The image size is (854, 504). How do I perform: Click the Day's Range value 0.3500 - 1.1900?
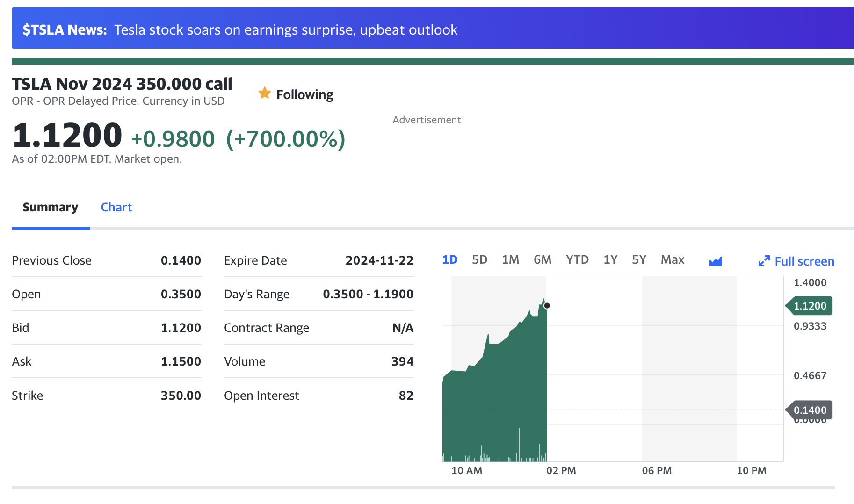tap(368, 294)
